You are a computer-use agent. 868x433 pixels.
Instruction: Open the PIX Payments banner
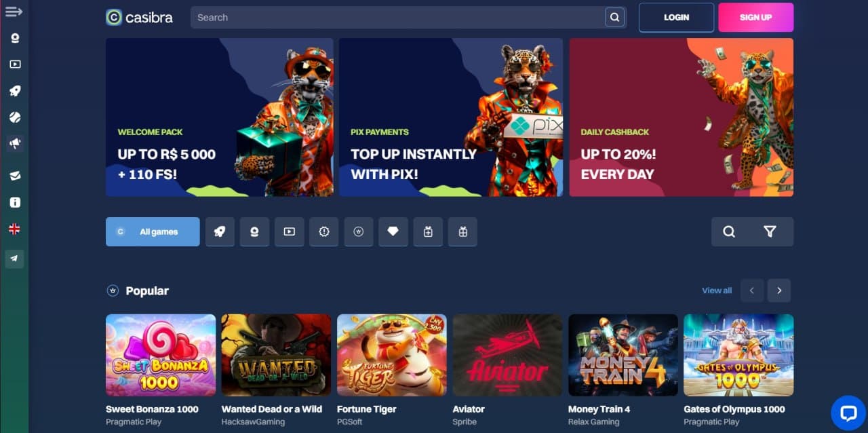click(451, 117)
